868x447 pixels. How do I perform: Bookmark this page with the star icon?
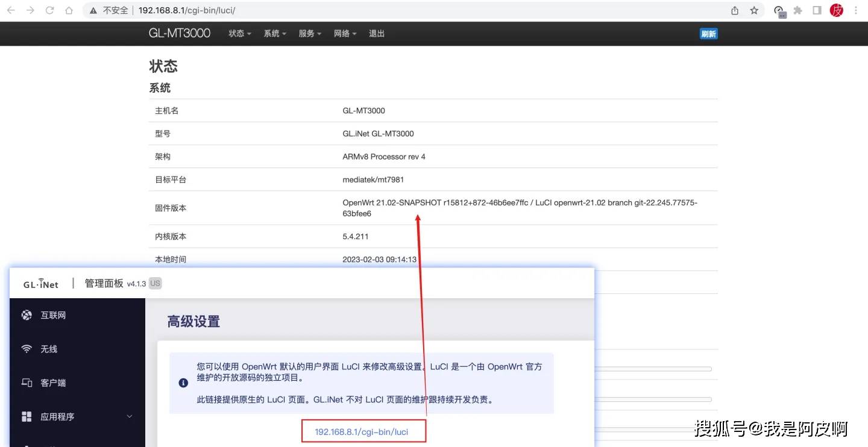click(x=754, y=10)
